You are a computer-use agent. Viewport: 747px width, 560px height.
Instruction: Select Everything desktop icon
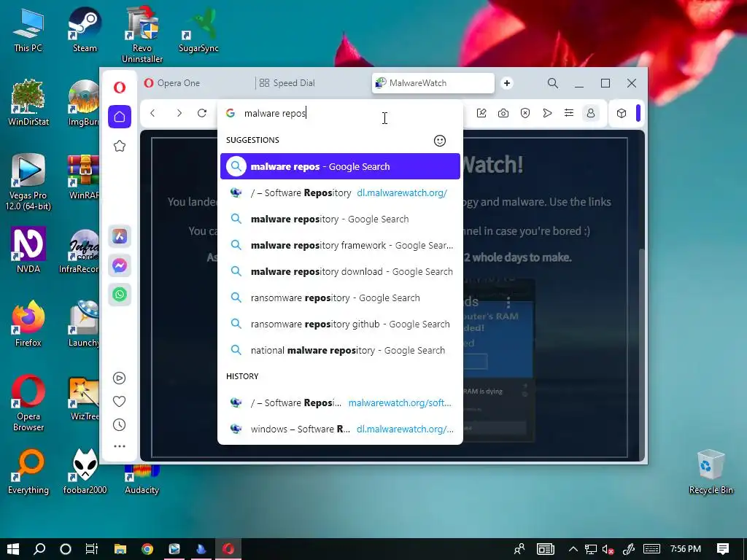coord(28,472)
